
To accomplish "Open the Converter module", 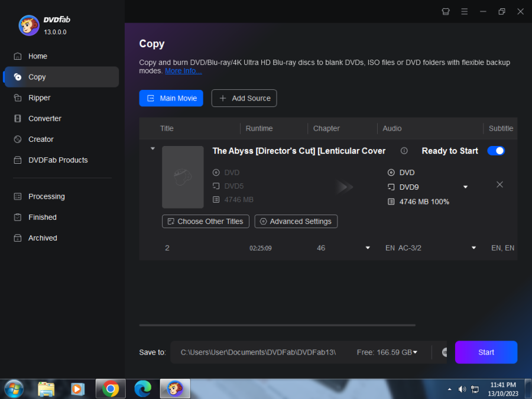I will pyautogui.click(x=61, y=118).
